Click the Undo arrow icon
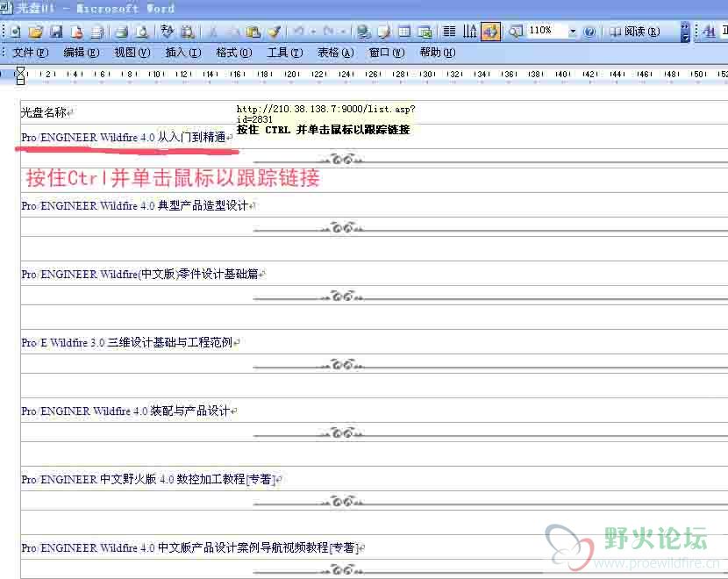Screen dimensions: 728x579 click(x=298, y=32)
